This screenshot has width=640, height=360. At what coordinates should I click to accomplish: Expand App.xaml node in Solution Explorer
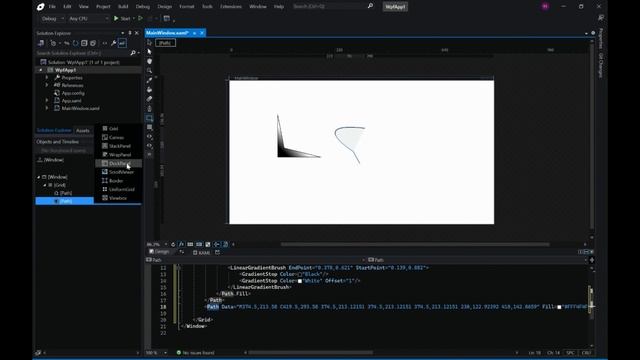click(47, 100)
